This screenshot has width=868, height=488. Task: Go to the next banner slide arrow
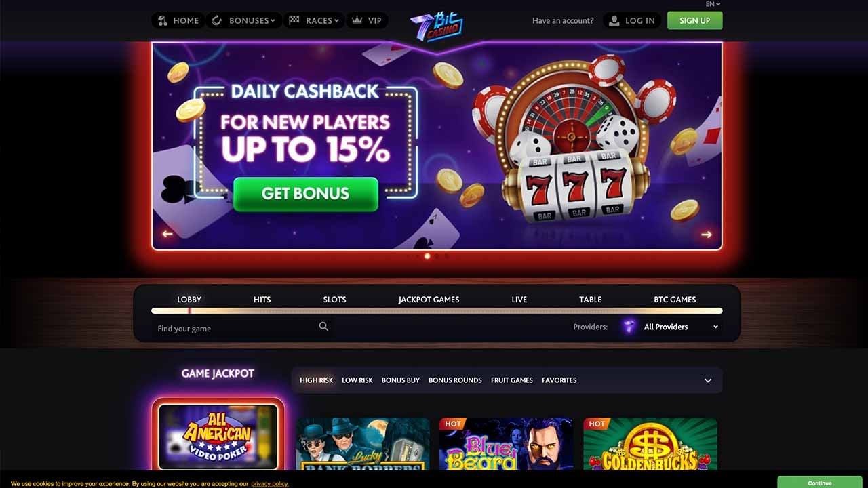click(x=707, y=235)
